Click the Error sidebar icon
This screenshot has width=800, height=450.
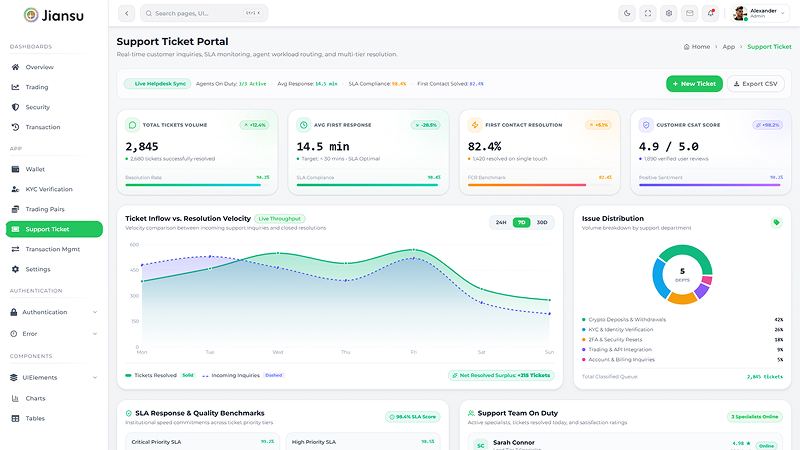(14, 334)
